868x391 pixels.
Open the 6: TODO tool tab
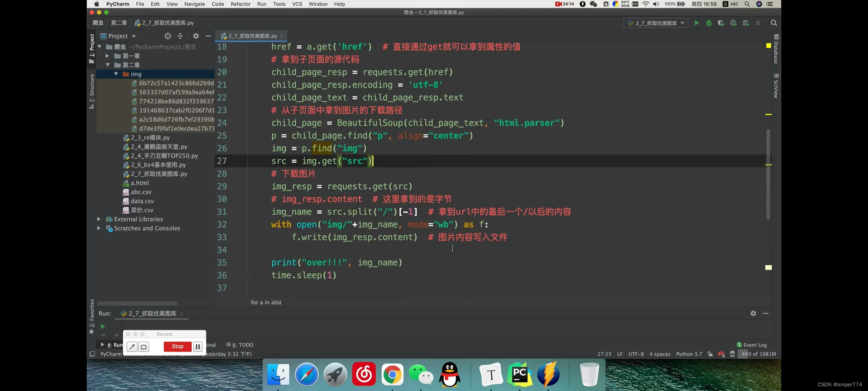click(x=240, y=345)
